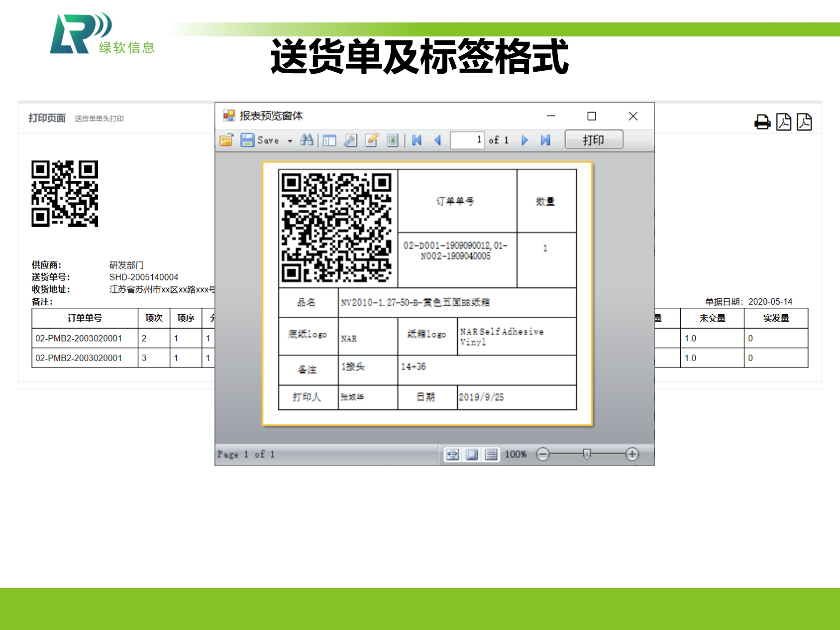
Task: Click the zoom slider handle
Action: coord(587,454)
